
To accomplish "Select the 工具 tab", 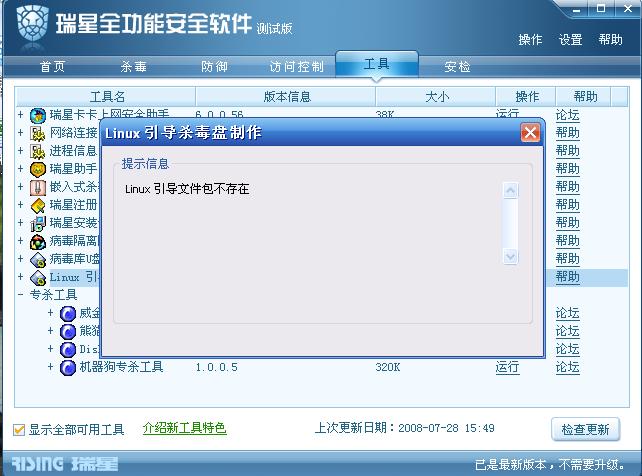I will (377, 64).
